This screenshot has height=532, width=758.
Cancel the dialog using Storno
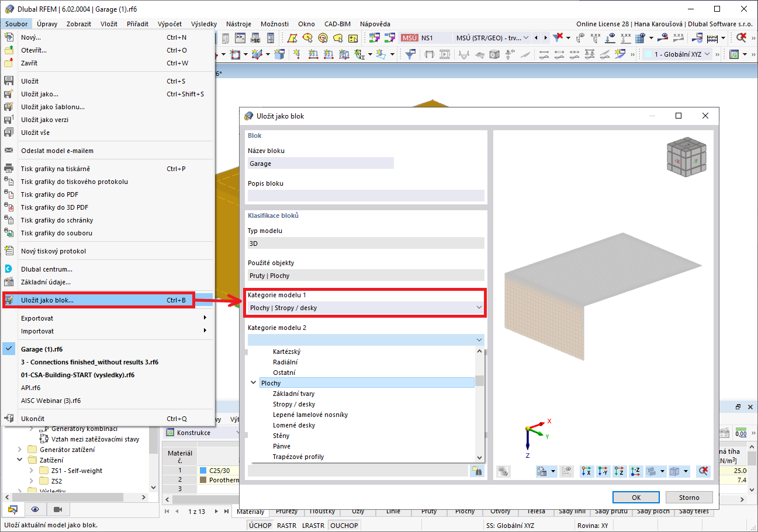[689, 497]
